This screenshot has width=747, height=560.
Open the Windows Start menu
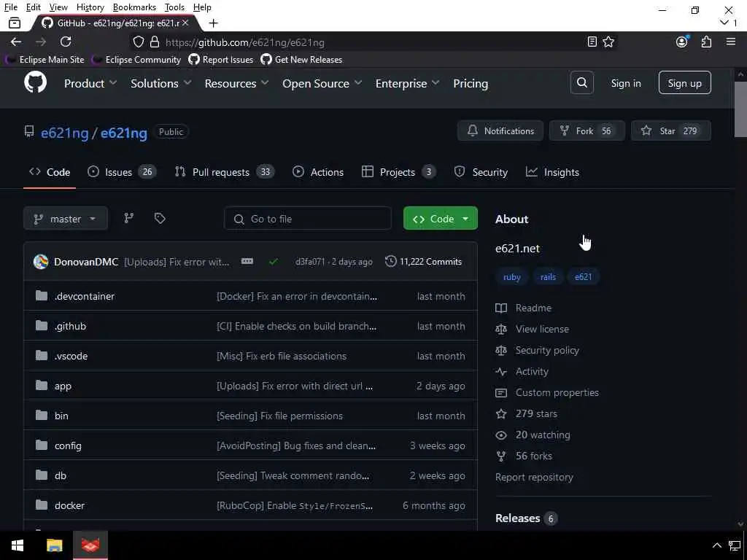(x=18, y=545)
